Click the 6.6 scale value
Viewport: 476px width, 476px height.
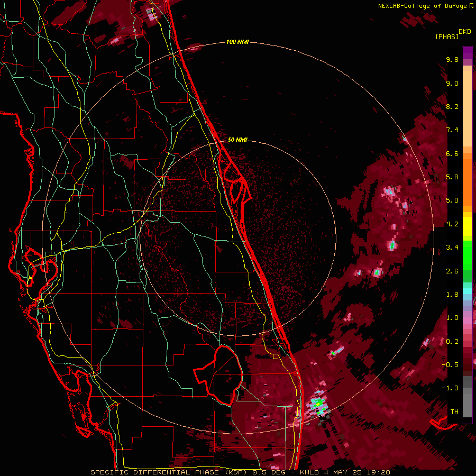[452, 153]
